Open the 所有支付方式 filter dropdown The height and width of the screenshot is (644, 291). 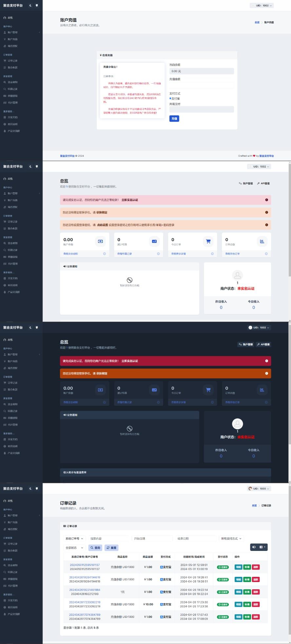(x=231, y=538)
